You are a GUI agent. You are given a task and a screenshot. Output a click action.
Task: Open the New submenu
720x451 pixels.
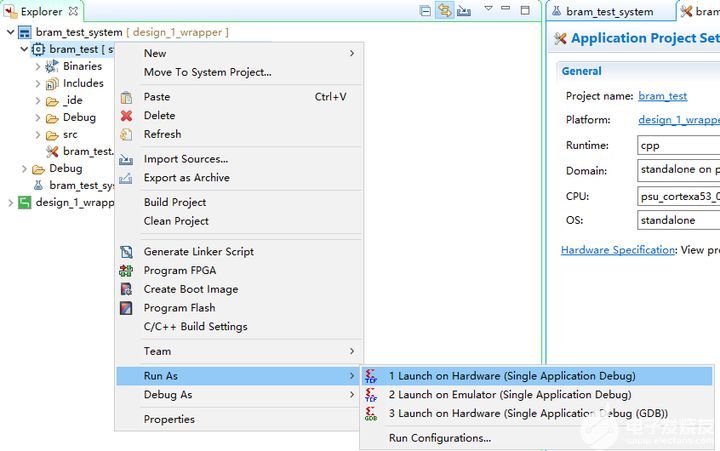239,54
